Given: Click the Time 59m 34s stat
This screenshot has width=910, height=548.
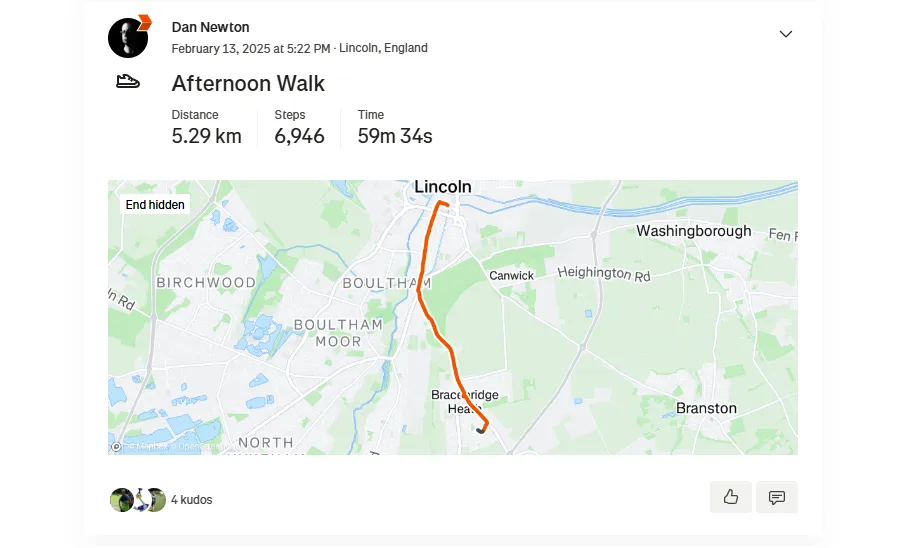Looking at the screenshot, I should 395,127.
